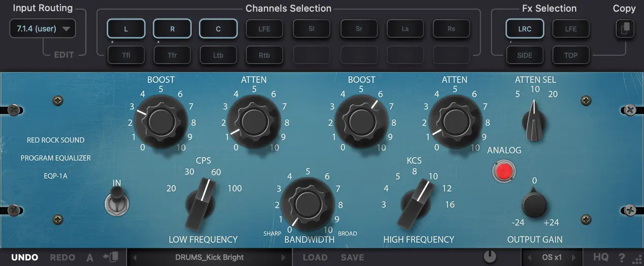Open the DRUMS_Kick Bright preset menu
The image size is (644, 266).
(x=209, y=257)
